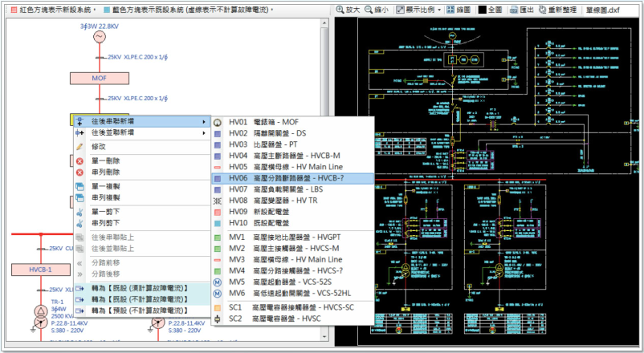644x353 pixels.
Task: Select 往後並聯新增 in the context menu
Action: [x=142, y=132]
